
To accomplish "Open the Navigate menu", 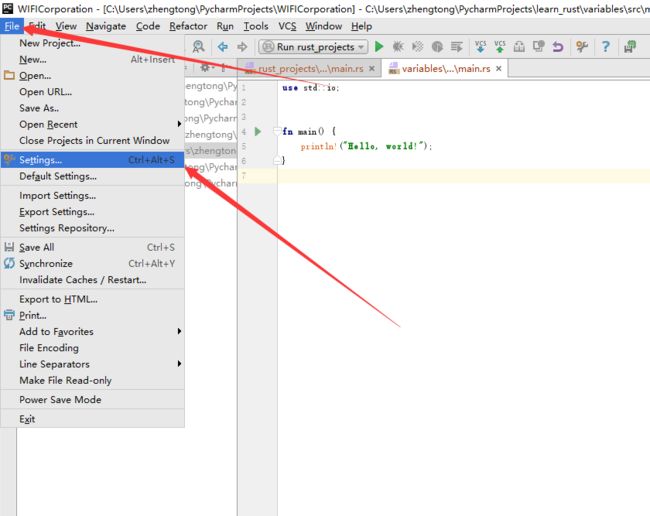I will coord(106,26).
